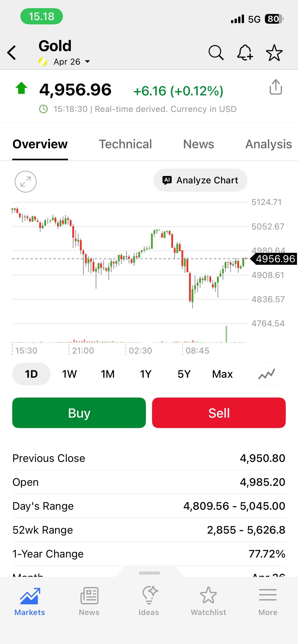The image size is (298, 644).
Task: Share Gold quote using share icon
Action: 276,87
